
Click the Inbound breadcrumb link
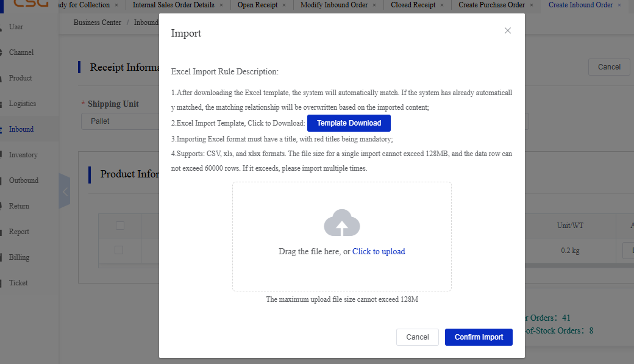pos(146,23)
